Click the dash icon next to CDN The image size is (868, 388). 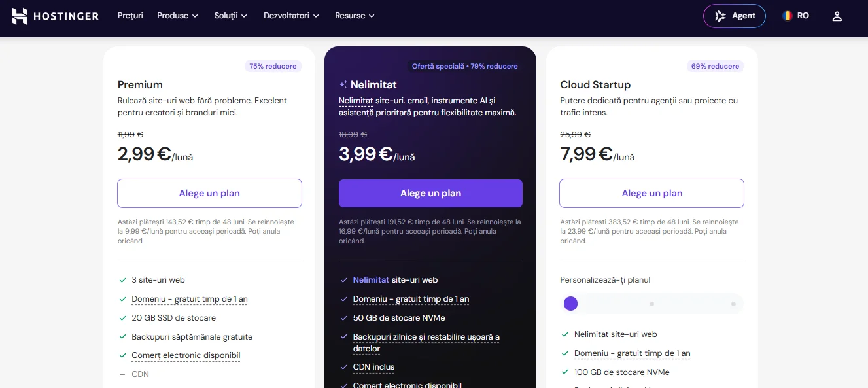coord(122,374)
